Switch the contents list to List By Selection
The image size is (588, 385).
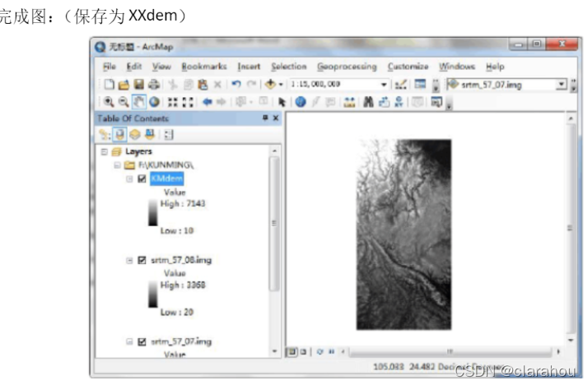click(150, 134)
